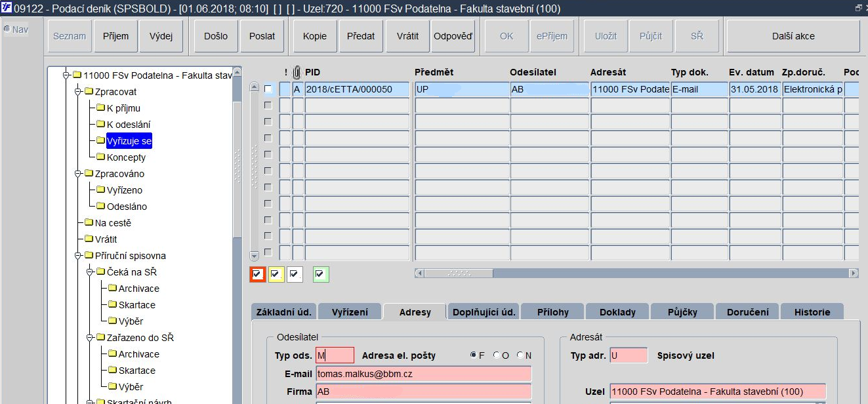
Task: Click the Předat button
Action: pos(361,36)
